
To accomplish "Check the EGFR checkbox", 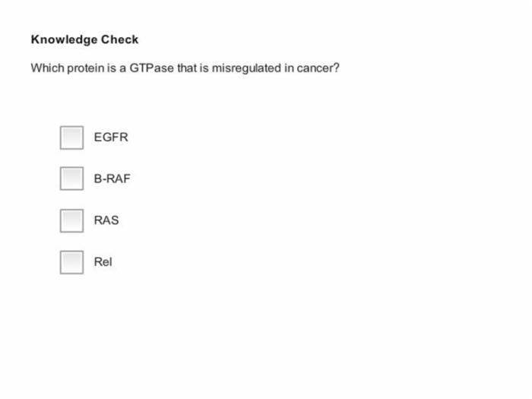I will coord(71,138).
